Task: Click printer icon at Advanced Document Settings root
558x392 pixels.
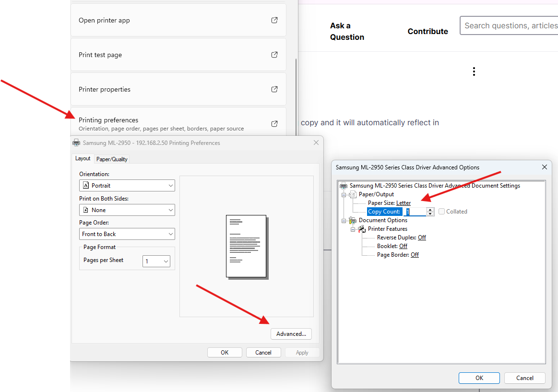Action: pos(344,186)
